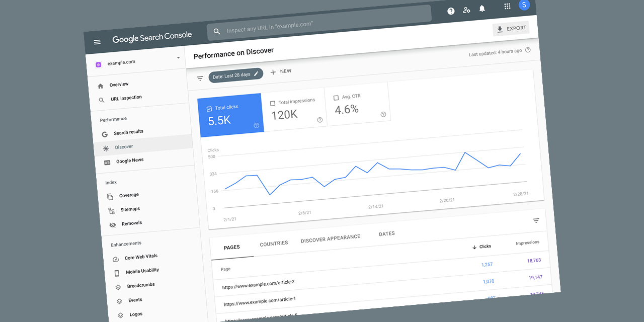Click the URL inspection magnifier icon
This screenshot has width=644, height=322.
tap(102, 100)
